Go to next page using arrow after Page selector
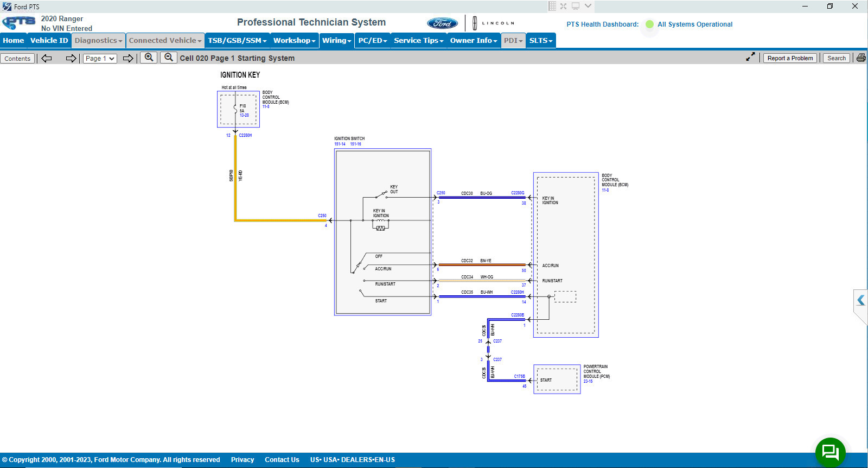Viewport: 868px width, 468px height. point(128,58)
